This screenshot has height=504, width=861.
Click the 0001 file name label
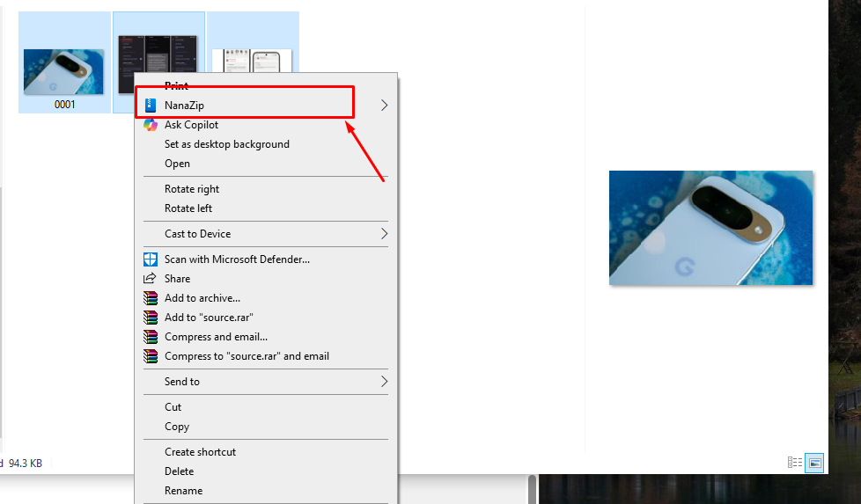click(x=65, y=105)
